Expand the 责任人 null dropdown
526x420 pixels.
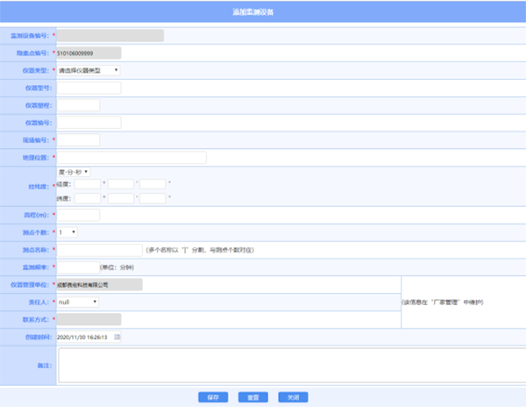point(78,302)
